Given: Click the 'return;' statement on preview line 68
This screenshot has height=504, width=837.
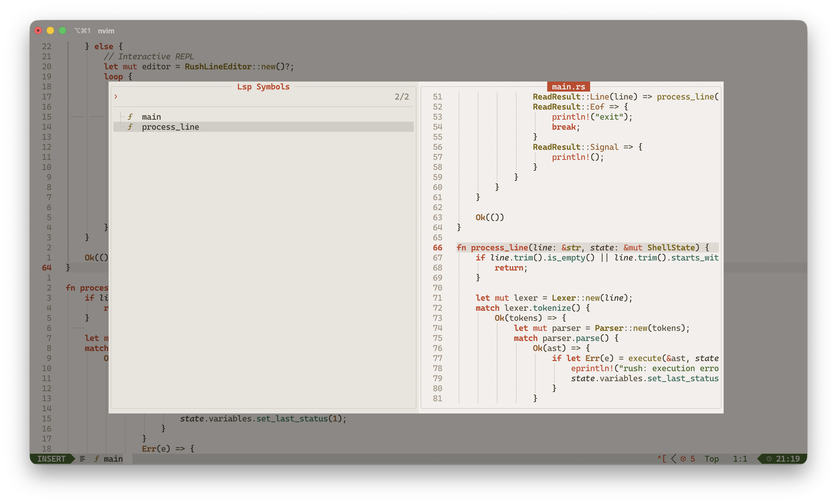Looking at the screenshot, I should pos(511,268).
